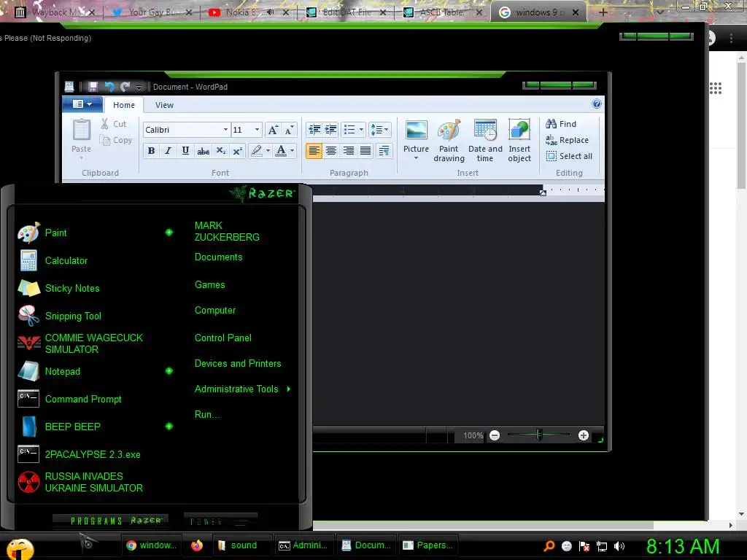The width and height of the screenshot is (747, 560).
Task: Open Control Panel link
Action: tap(223, 338)
